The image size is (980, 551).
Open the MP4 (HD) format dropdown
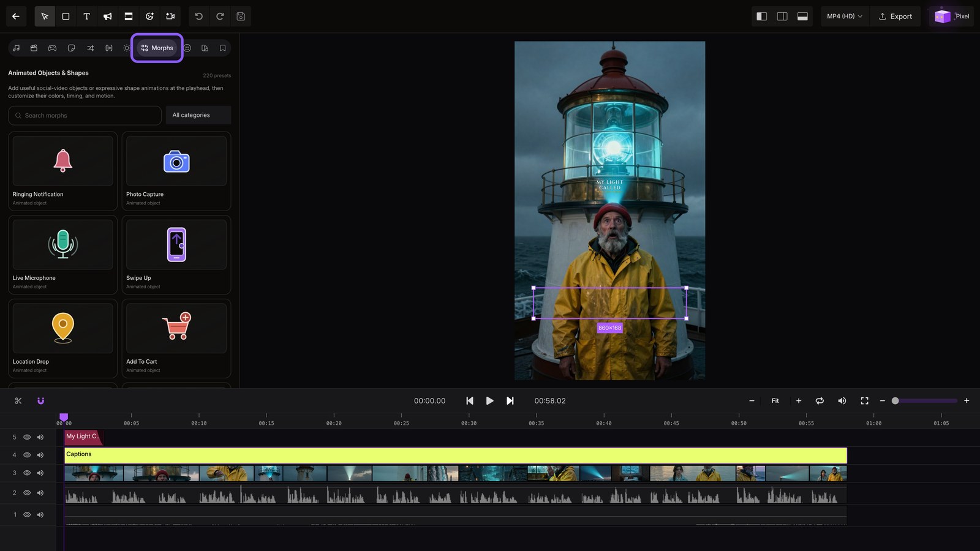[x=844, y=17]
